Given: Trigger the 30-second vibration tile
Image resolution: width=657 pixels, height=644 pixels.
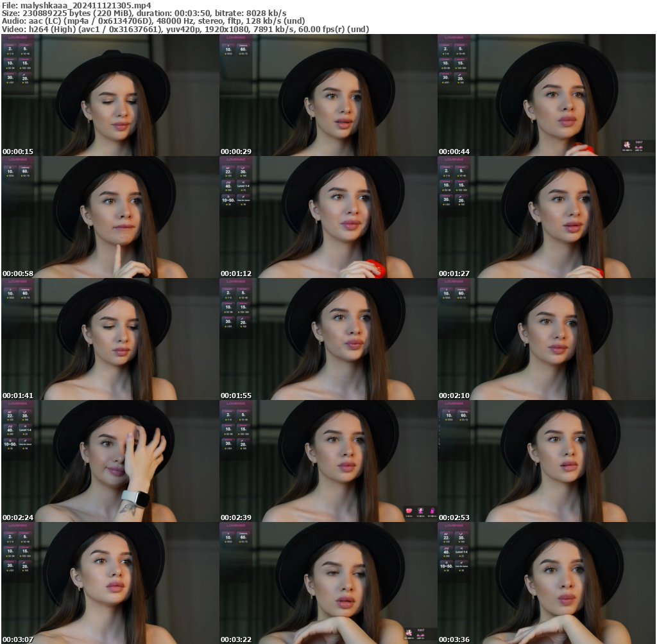Looking at the screenshot, I should (x=9, y=78).
